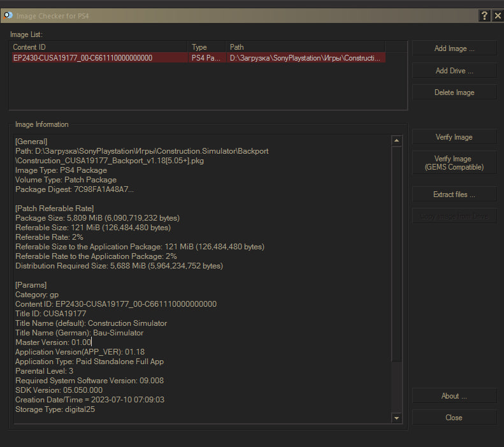This screenshot has width=504, height=447.
Task: Click the Referable Size: 121 MiB line
Action: pos(93,228)
